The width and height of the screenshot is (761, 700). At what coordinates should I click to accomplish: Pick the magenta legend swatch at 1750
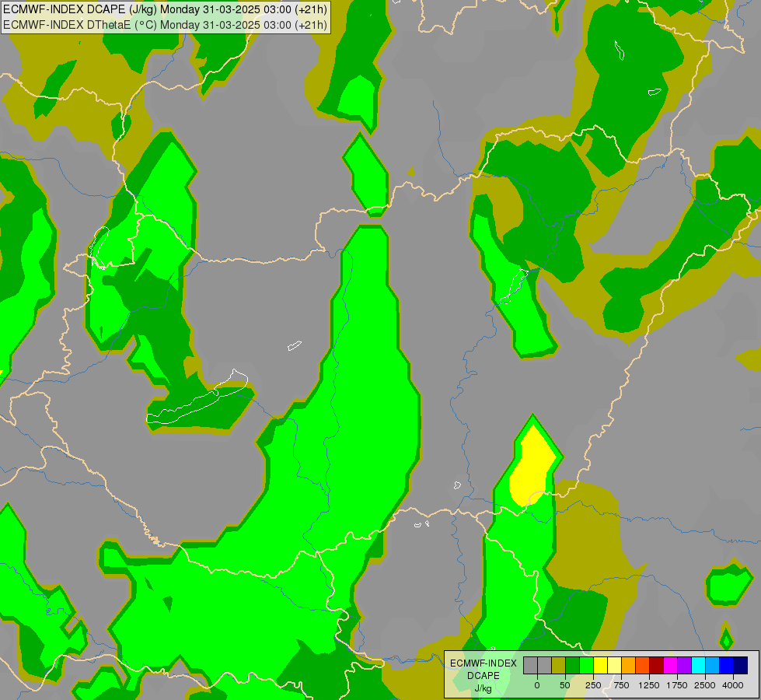click(x=671, y=666)
